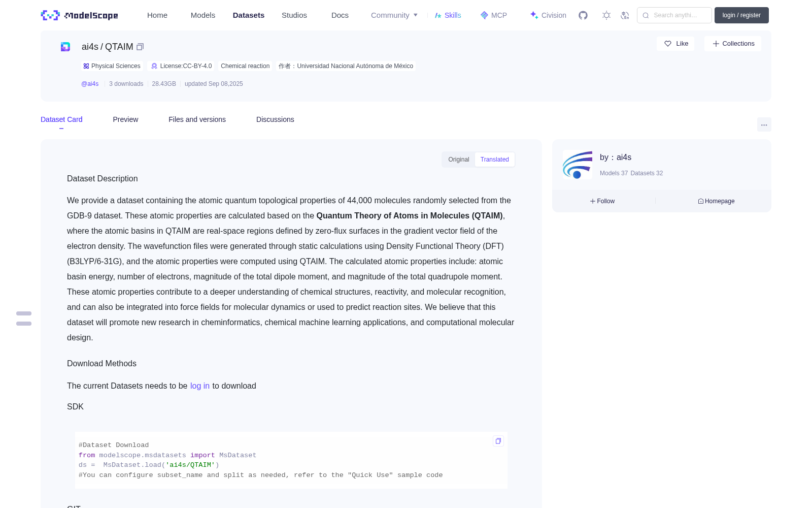Click the search magnifier icon
Viewport: 812px width, 508px height.
coord(646,15)
